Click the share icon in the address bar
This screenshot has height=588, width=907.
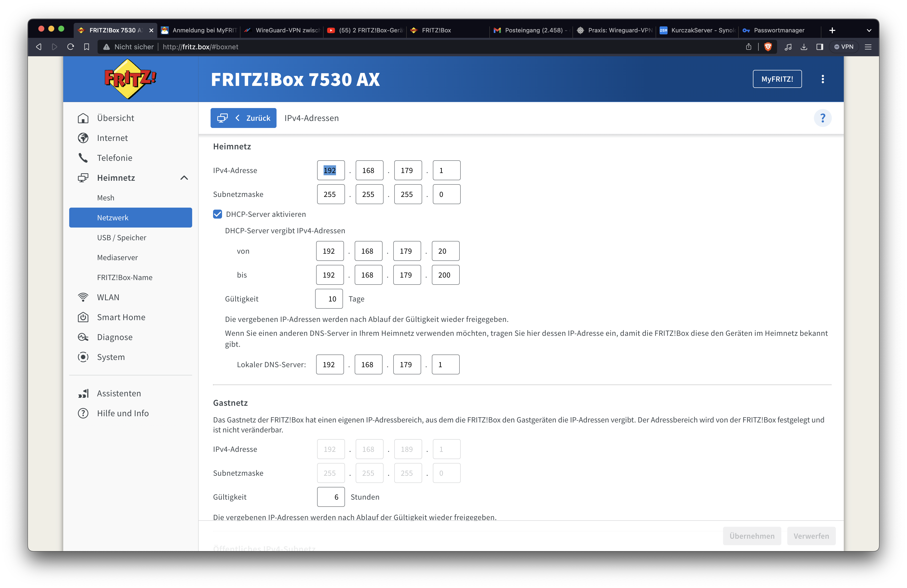coord(748,47)
